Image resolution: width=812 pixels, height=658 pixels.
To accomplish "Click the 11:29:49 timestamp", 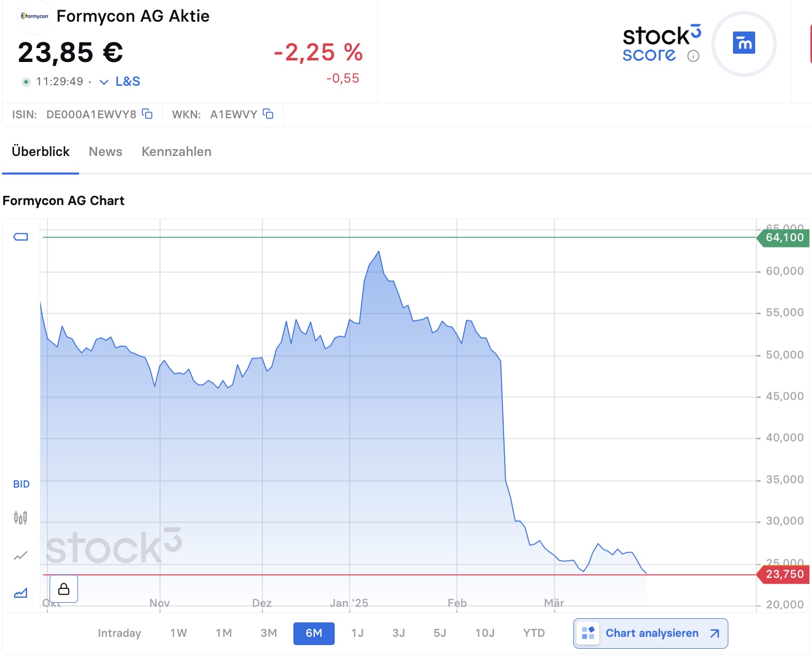I will 59,82.
